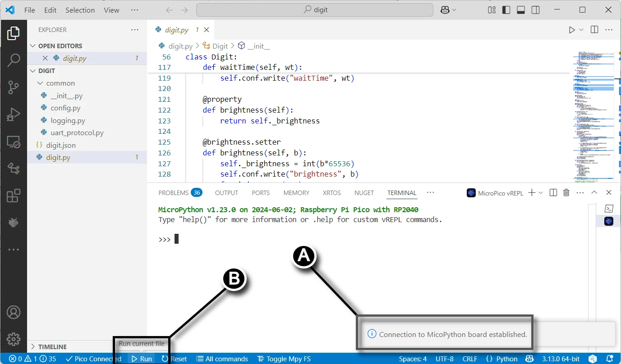Viewport: 621px width, 364px height.
Task: Open Remote Explorer view
Action: [14, 142]
